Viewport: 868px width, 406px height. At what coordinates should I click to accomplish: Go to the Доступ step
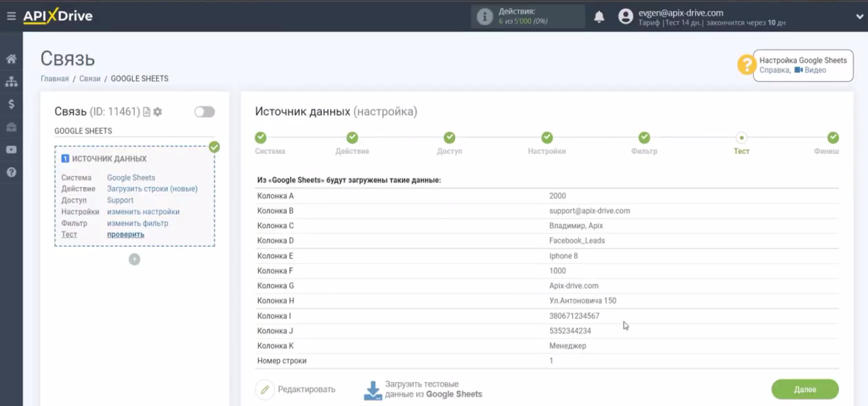pos(449,137)
